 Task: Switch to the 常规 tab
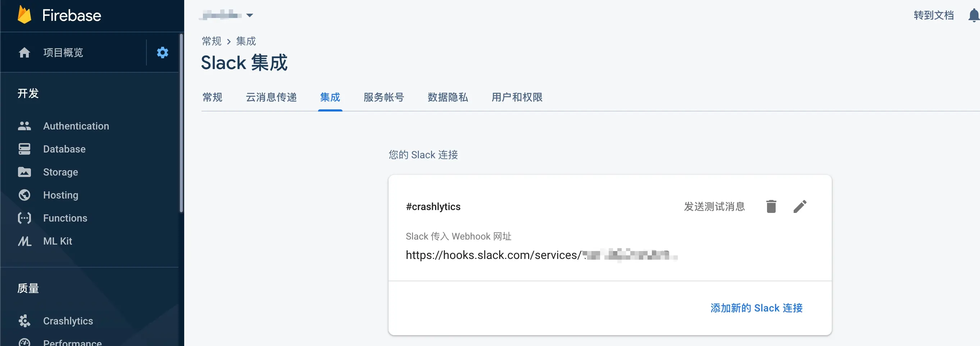click(x=212, y=97)
